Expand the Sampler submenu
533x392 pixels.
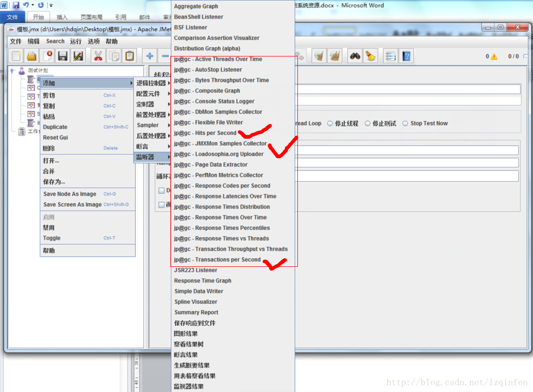pos(153,126)
